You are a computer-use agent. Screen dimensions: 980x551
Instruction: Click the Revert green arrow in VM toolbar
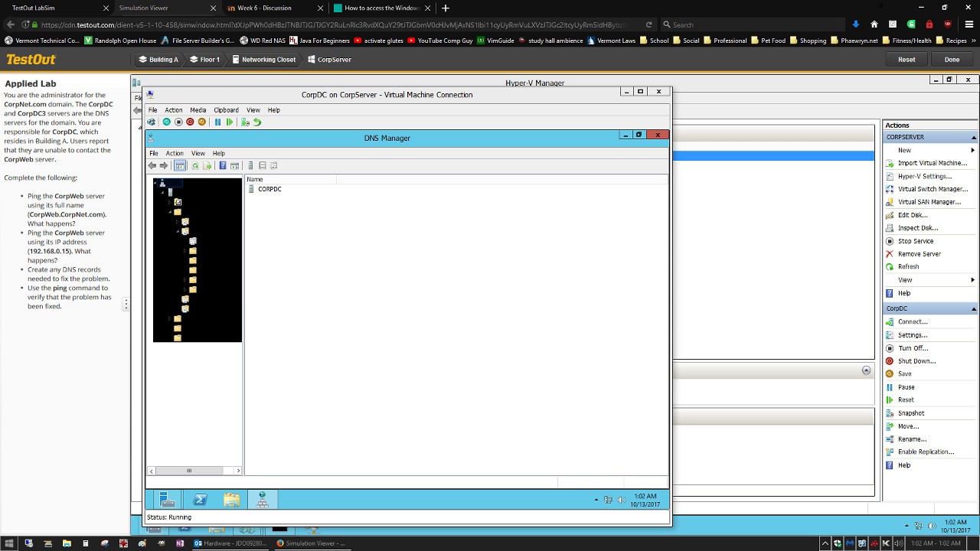257,122
